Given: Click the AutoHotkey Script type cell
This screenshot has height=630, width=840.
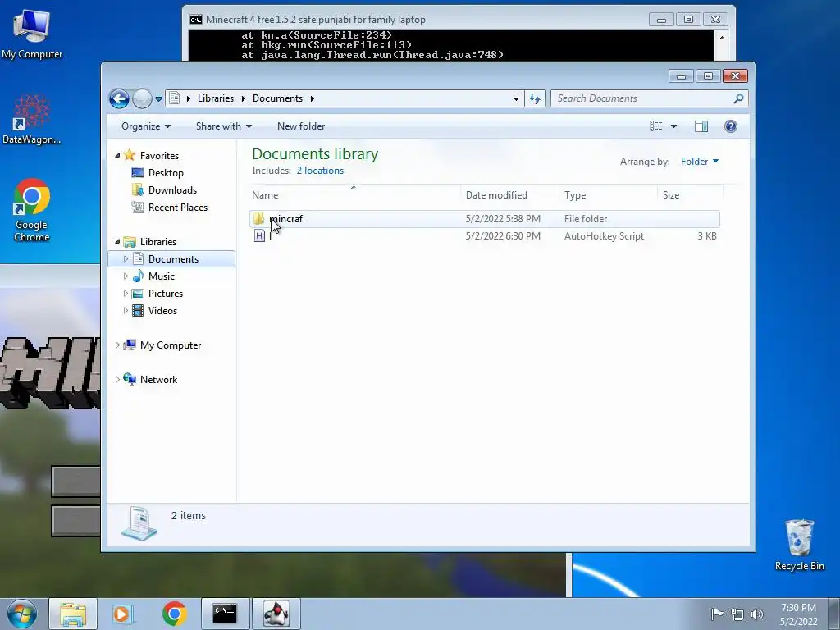Looking at the screenshot, I should [604, 236].
